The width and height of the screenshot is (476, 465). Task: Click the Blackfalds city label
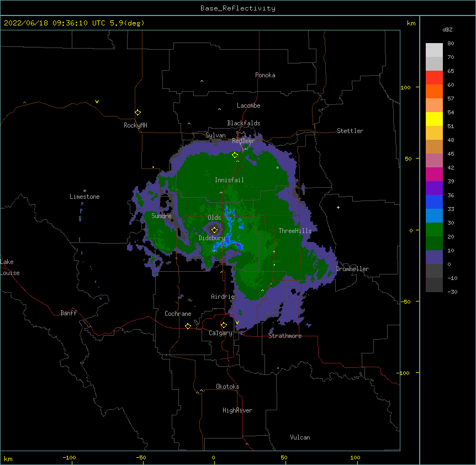click(x=244, y=123)
